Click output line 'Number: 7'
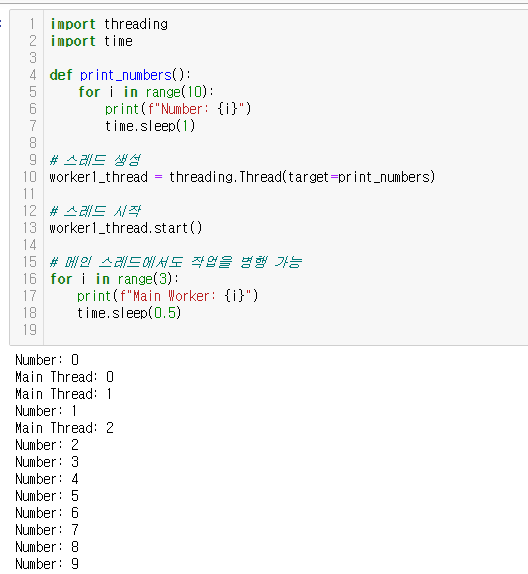 click(x=47, y=530)
